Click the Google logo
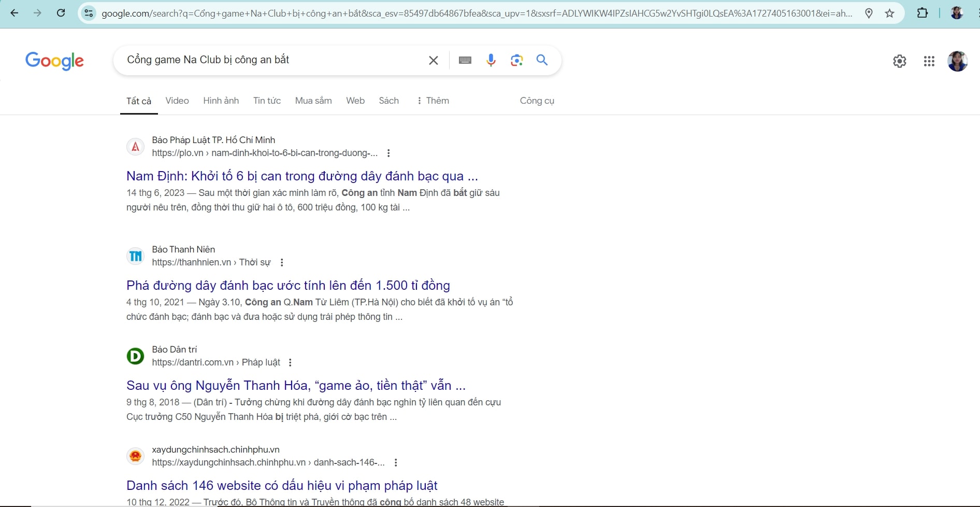This screenshot has width=980, height=507. coord(54,61)
